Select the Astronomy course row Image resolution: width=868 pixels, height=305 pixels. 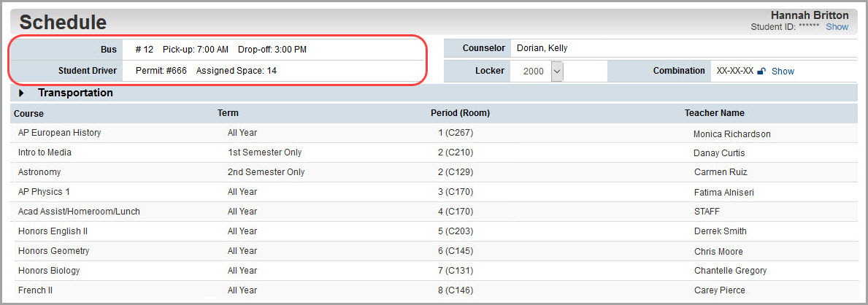(434, 172)
